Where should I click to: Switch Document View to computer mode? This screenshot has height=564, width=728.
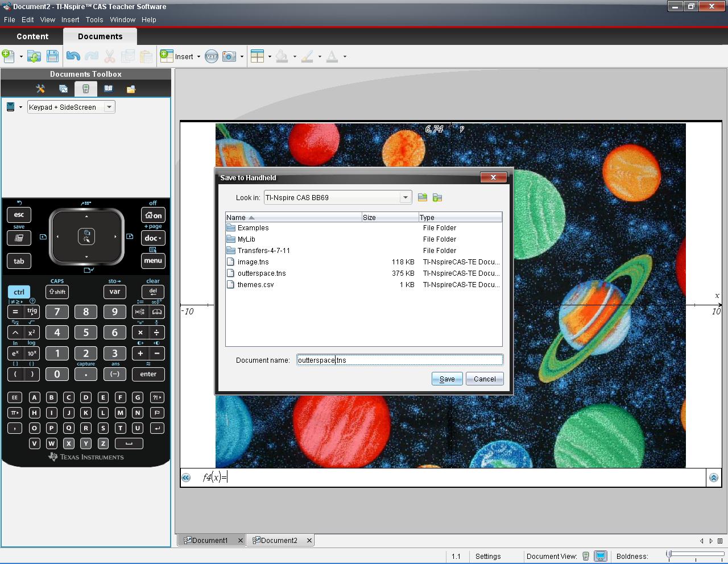[x=601, y=557]
